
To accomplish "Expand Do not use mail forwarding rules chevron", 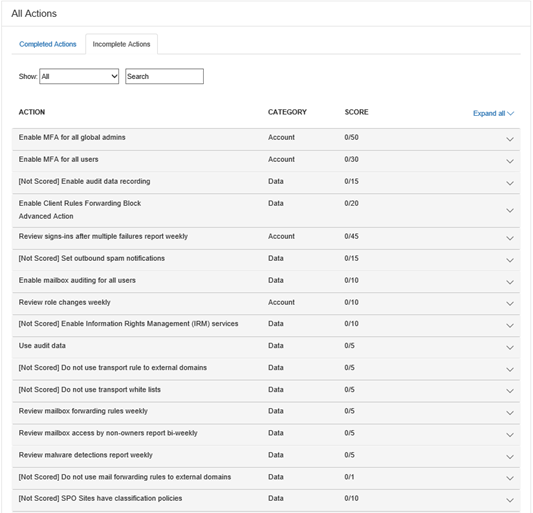I will pos(510,478).
